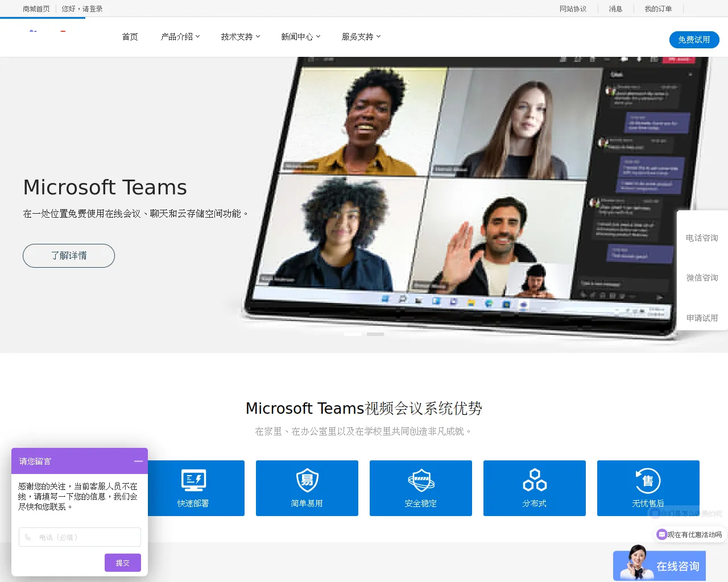The image size is (728, 582).
Task: Open the 简单易用 feature card
Action: point(307,488)
